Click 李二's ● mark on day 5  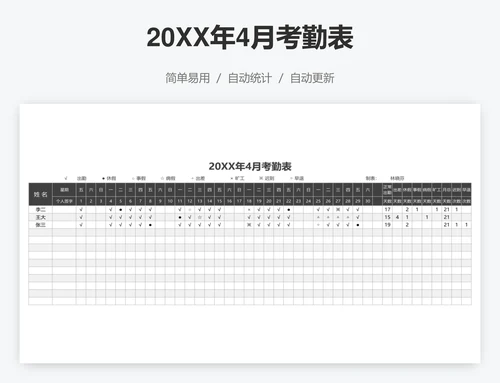coord(120,210)
